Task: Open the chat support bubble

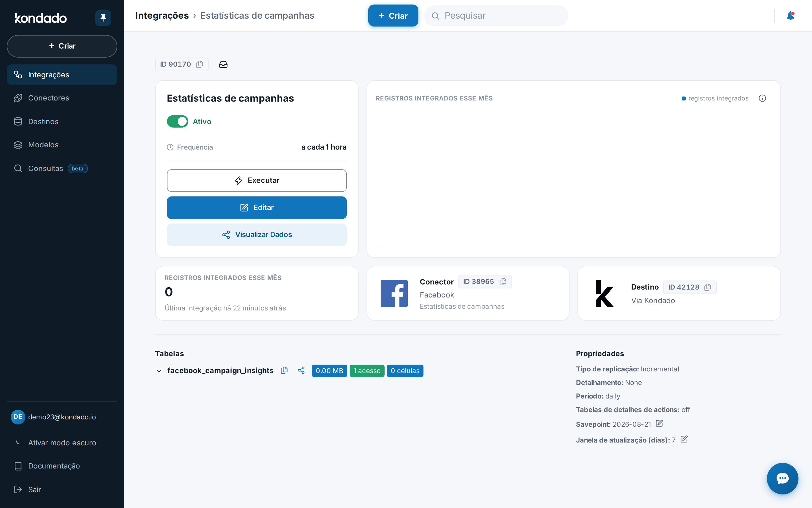Action: (782, 478)
